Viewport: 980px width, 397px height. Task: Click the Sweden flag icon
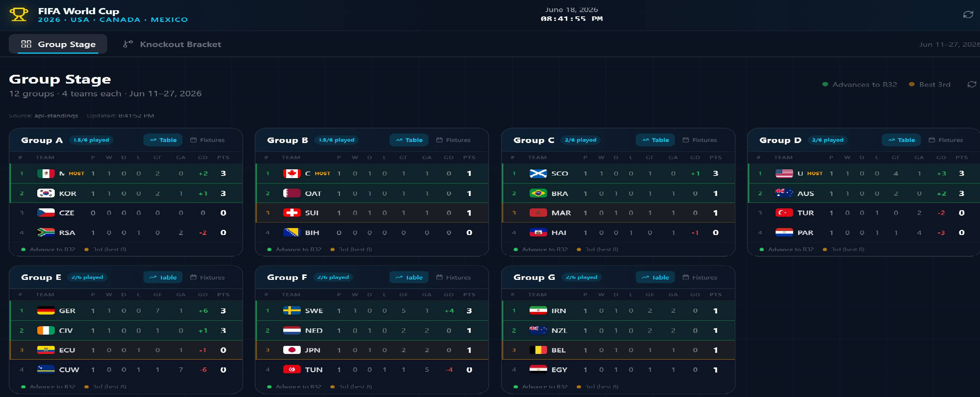292,311
